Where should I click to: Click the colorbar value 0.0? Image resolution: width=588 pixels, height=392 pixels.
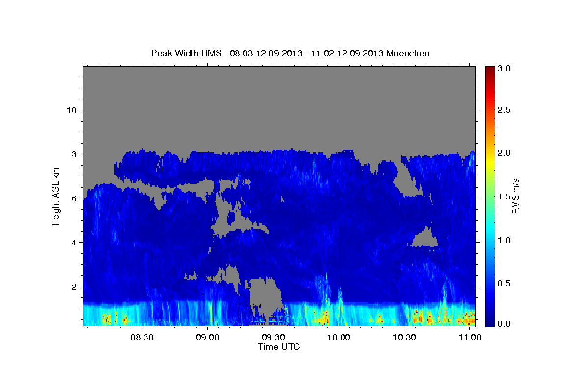503,324
